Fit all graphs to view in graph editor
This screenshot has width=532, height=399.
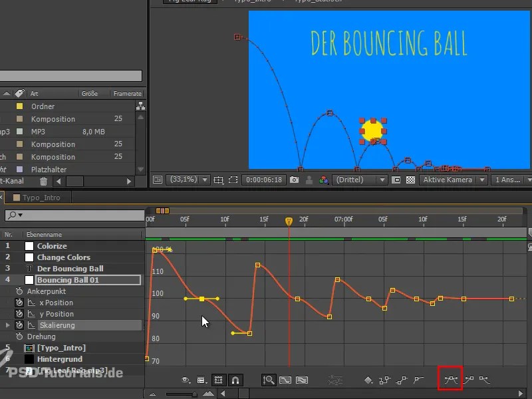click(301, 379)
